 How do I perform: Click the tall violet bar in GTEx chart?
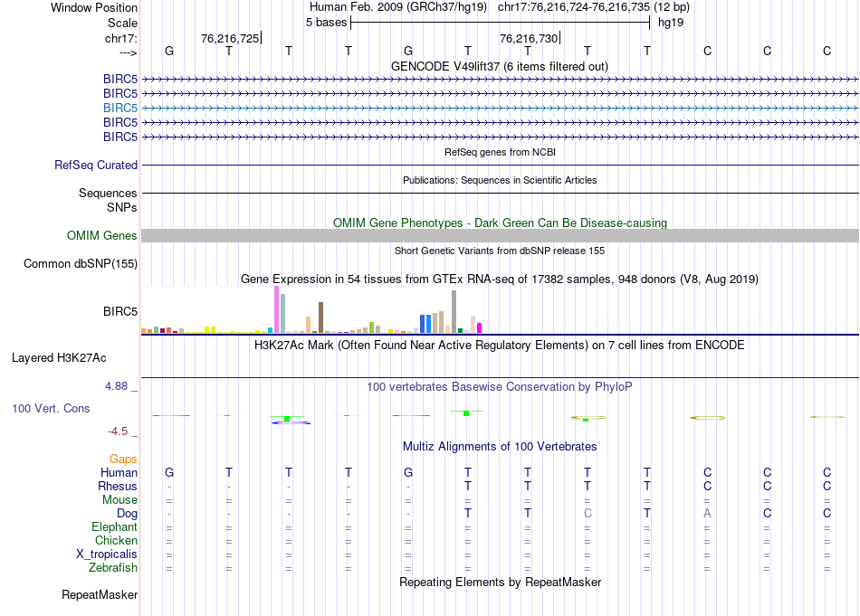[x=276, y=309]
